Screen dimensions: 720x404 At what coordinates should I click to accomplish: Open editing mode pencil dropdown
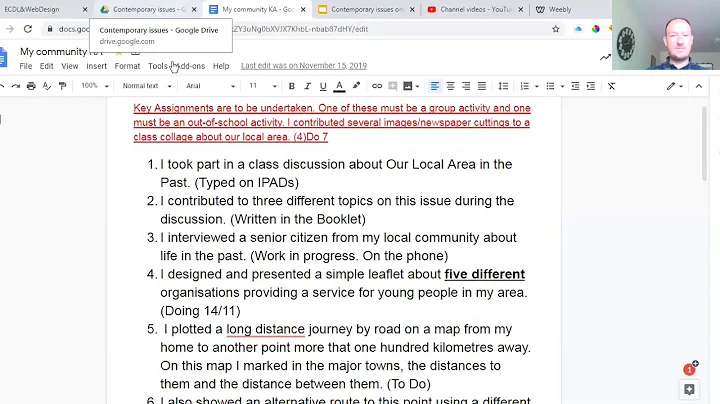pos(675,86)
